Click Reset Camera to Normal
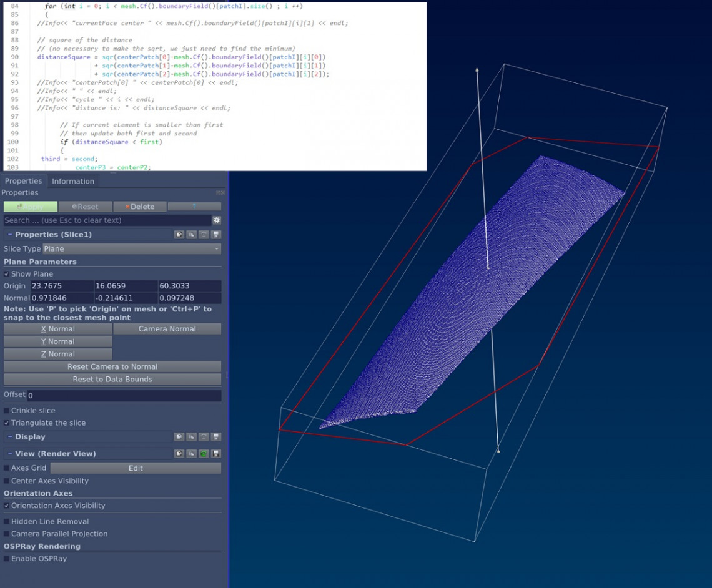Viewport: 712px width, 588px height. [112, 366]
